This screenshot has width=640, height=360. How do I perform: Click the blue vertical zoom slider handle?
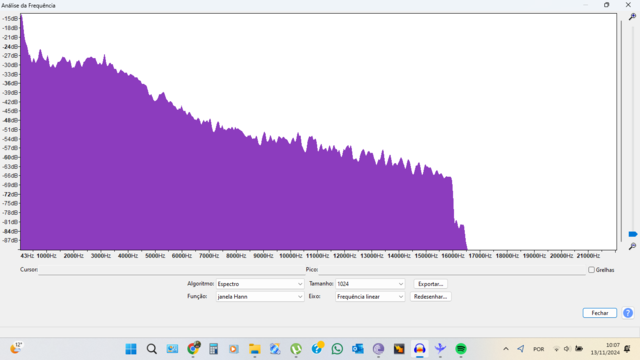(633, 234)
